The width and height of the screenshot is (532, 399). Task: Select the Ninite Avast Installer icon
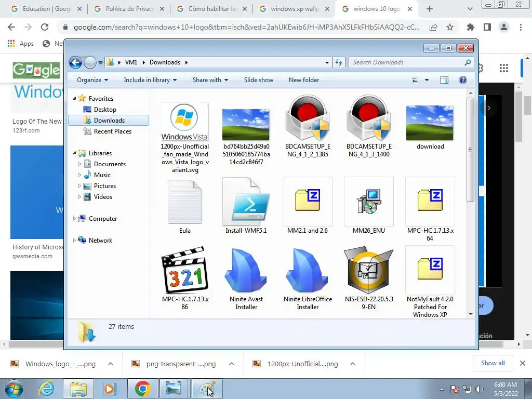(246, 270)
